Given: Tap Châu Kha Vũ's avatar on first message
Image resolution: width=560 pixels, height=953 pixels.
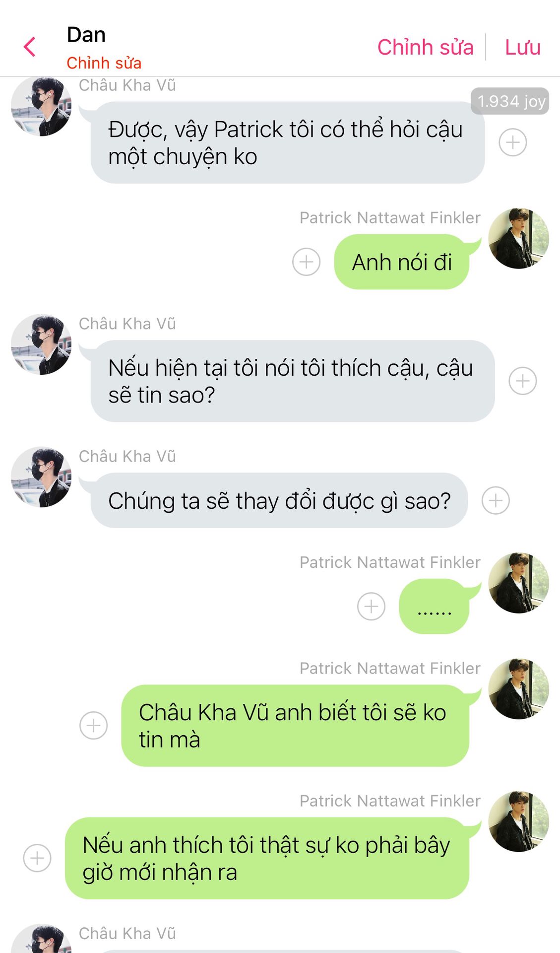Looking at the screenshot, I should coord(41,106).
